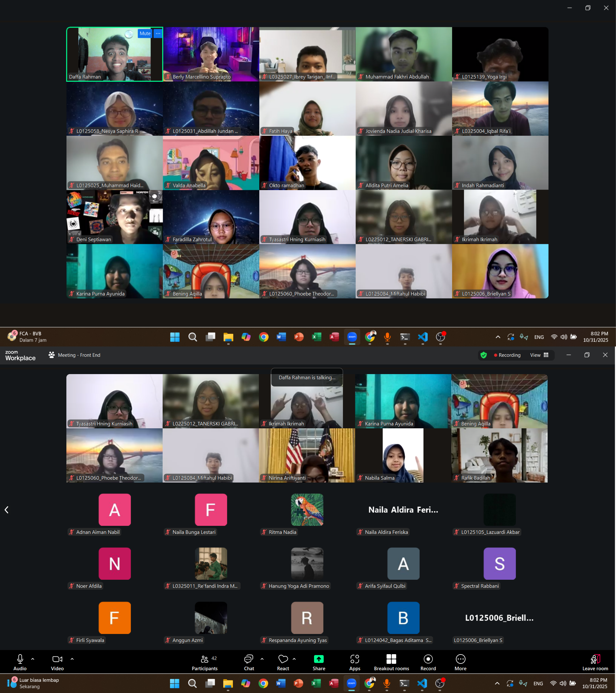Go to previous page of participants
This screenshot has height=693, width=616.
click(6, 509)
